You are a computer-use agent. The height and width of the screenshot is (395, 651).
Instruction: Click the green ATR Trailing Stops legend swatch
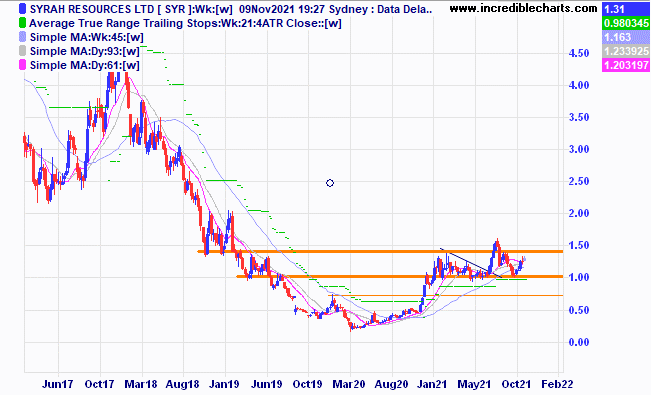click(x=22, y=23)
